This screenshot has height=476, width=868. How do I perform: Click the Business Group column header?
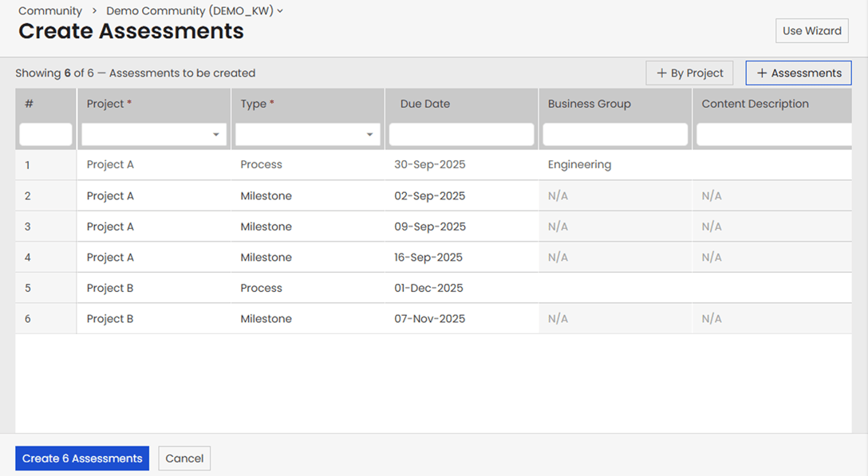[589, 104]
